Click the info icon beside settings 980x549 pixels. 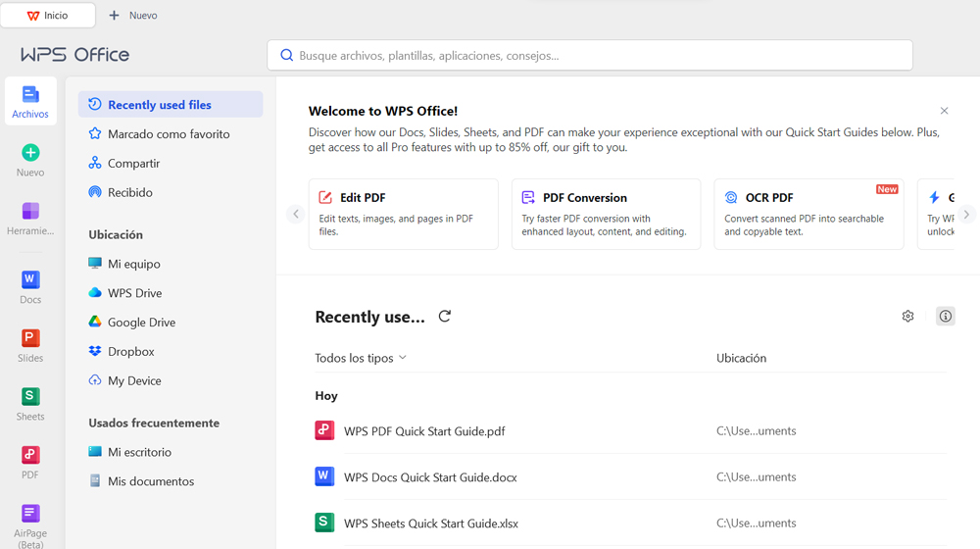click(945, 317)
